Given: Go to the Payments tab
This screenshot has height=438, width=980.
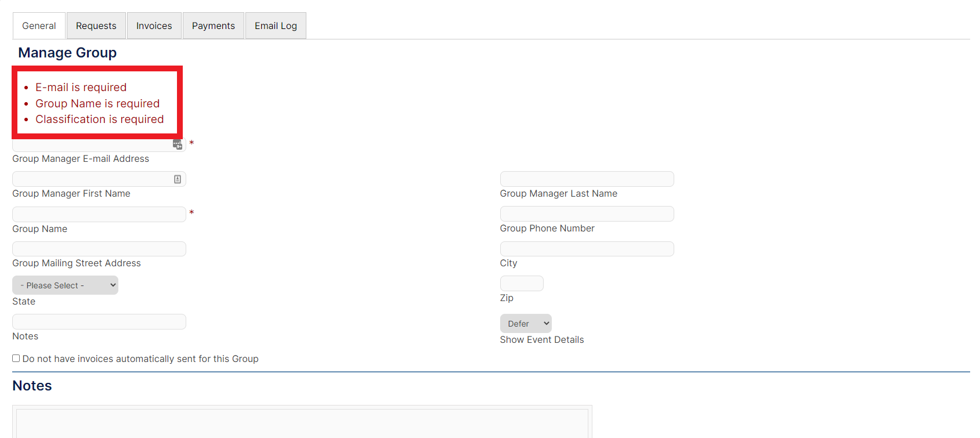Looking at the screenshot, I should [214, 26].
